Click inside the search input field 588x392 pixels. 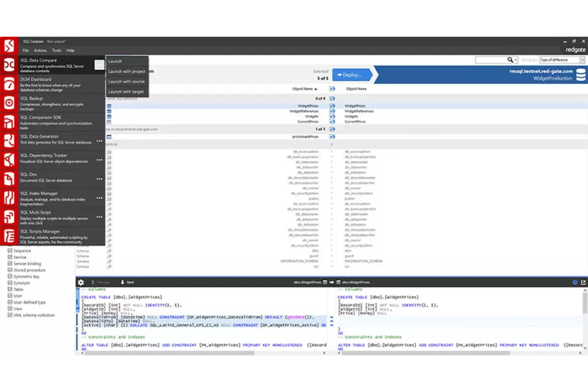pyautogui.click(x=493, y=60)
